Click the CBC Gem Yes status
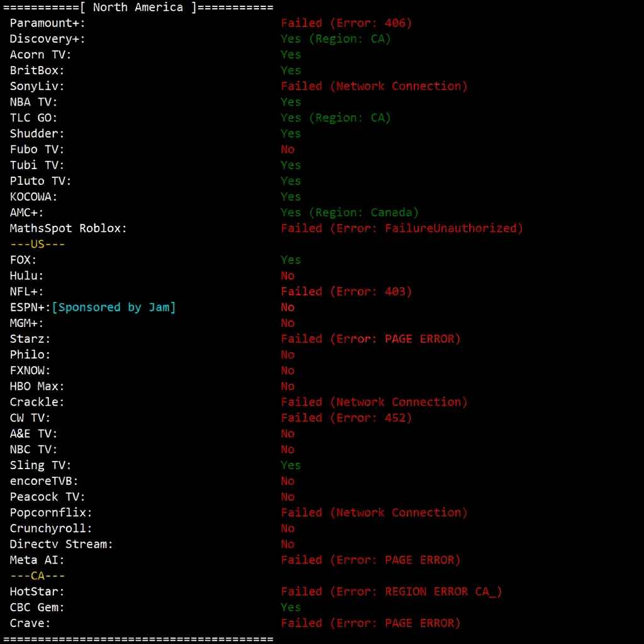This screenshot has height=644, width=644. 290,607
